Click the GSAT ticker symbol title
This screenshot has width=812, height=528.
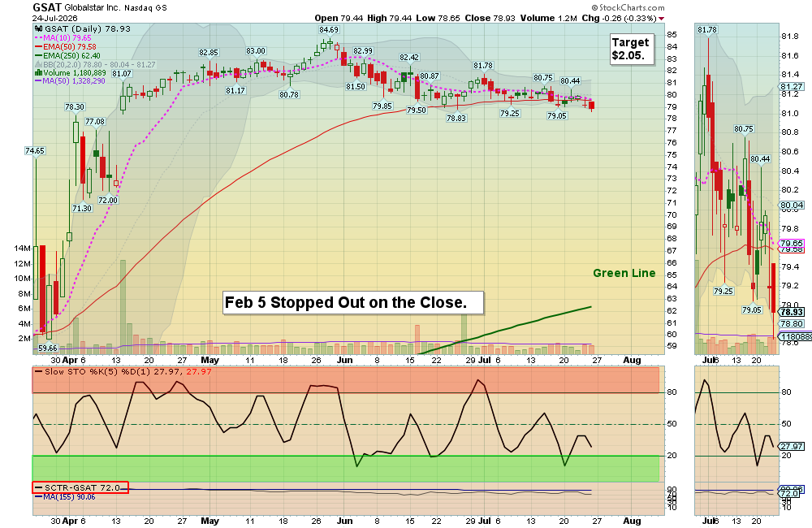47,7
